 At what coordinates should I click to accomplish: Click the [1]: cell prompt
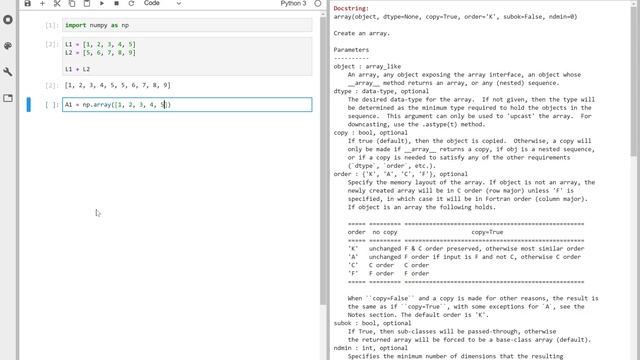tap(51, 25)
